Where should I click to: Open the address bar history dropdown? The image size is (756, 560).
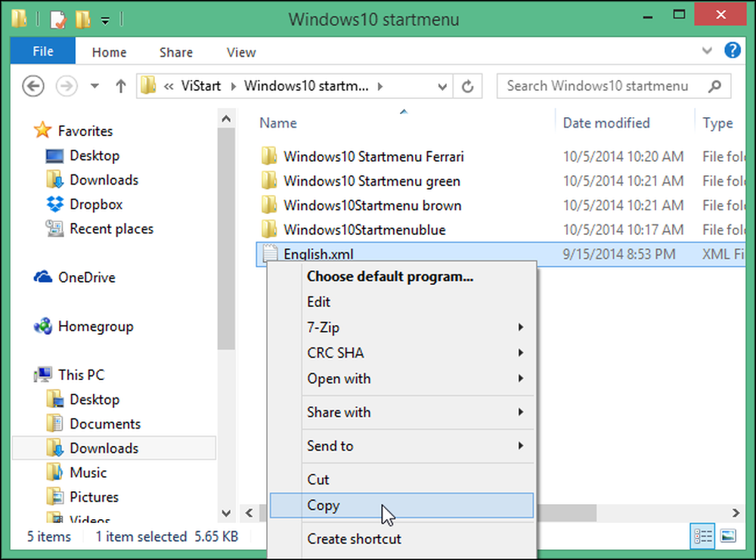tap(442, 87)
